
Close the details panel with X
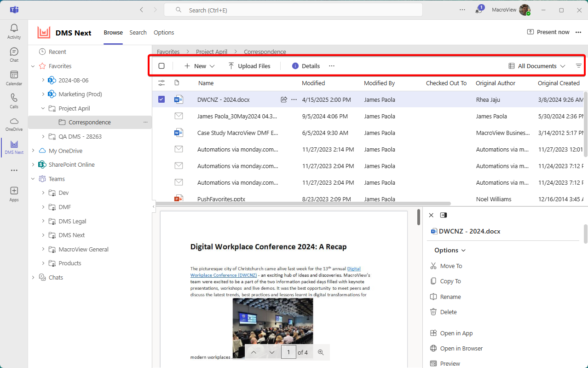click(x=431, y=215)
